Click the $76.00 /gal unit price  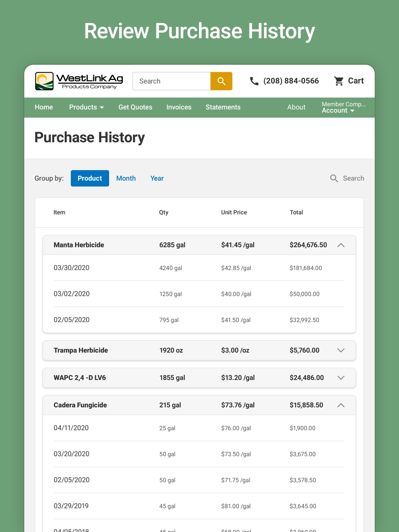[236, 428]
